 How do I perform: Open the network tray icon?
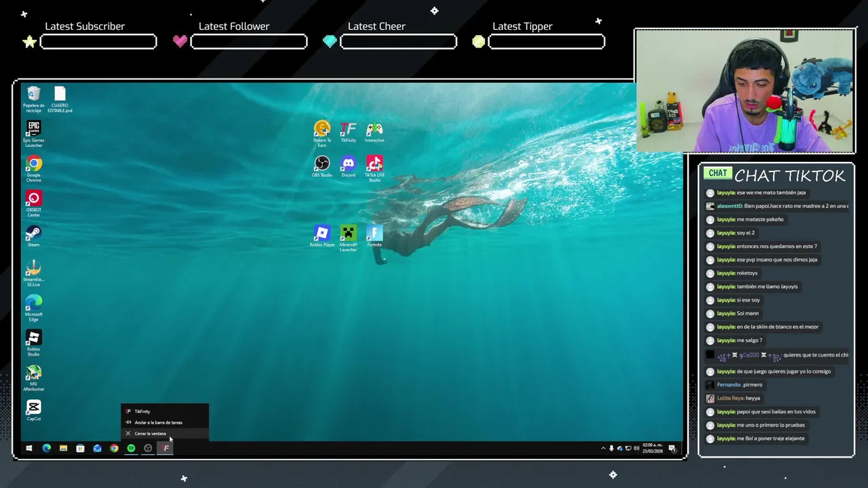[x=628, y=448]
